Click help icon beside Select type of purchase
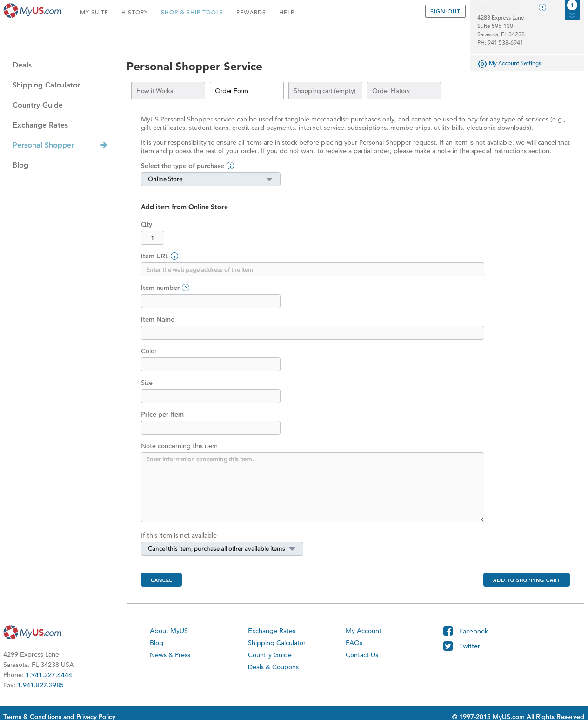 click(230, 166)
